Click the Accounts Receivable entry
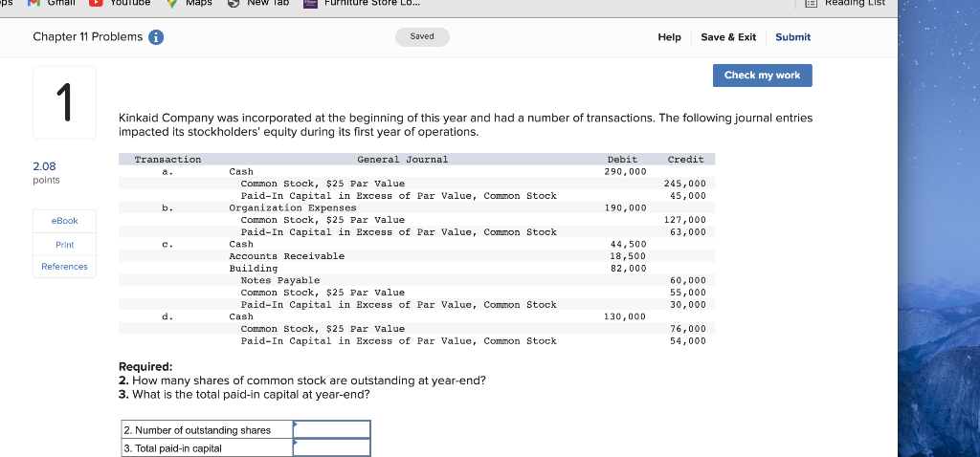 (x=287, y=256)
